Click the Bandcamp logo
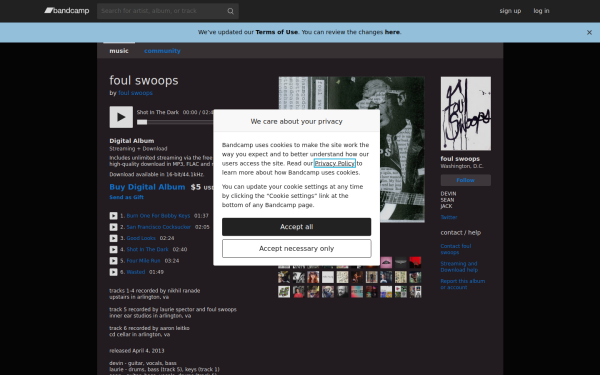 tap(67, 11)
